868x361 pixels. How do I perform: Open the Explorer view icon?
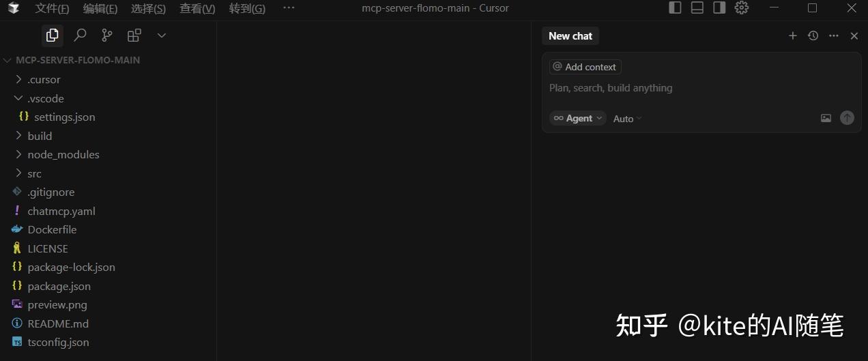click(x=52, y=35)
